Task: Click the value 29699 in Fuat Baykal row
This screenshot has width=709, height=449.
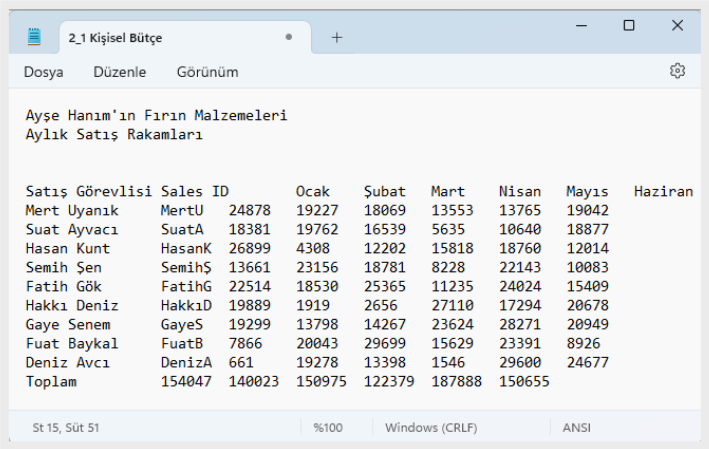Action: click(x=384, y=343)
